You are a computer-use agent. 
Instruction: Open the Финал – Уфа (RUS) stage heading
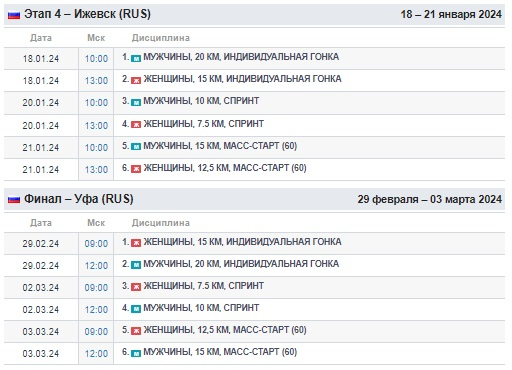point(79,199)
